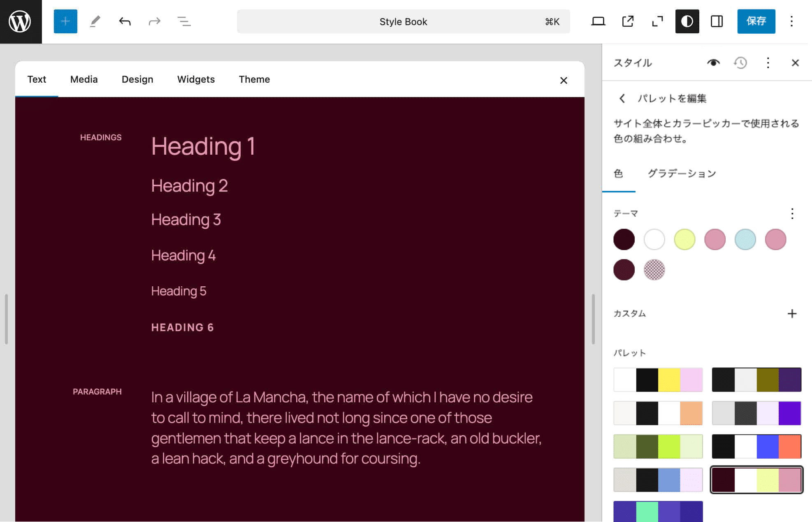The height and width of the screenshot is (522, 812).
Task: Toggle the Settings sidebar panel icon
Action: 717,21
